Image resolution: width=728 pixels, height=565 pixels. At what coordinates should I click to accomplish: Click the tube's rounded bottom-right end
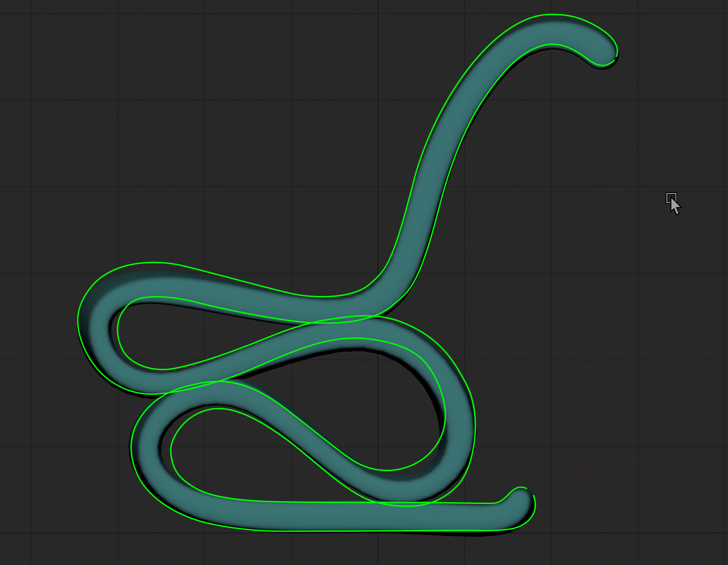coord(520,508)
